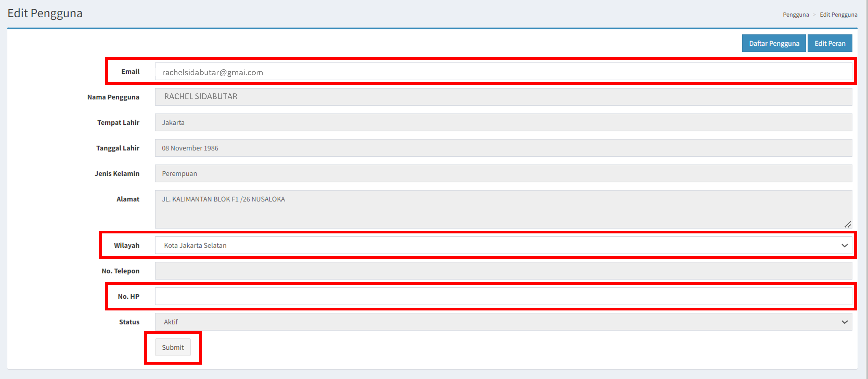Click the Email label

coord(130,71)
